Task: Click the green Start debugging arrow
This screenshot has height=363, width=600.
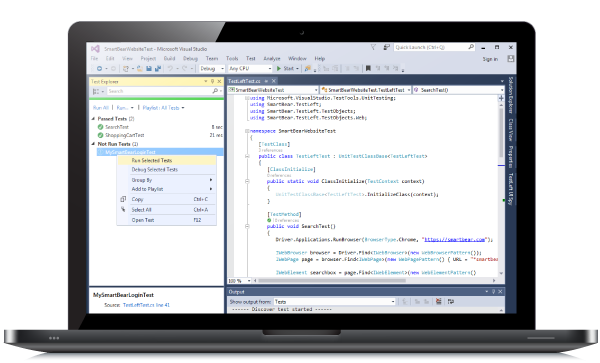Action: tap(279, 68)
